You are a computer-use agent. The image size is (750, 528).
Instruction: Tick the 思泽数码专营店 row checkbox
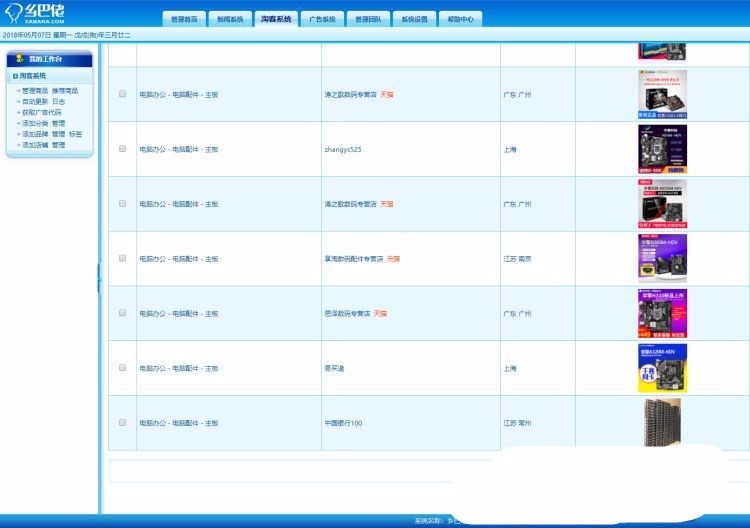[x=122, y=313]
